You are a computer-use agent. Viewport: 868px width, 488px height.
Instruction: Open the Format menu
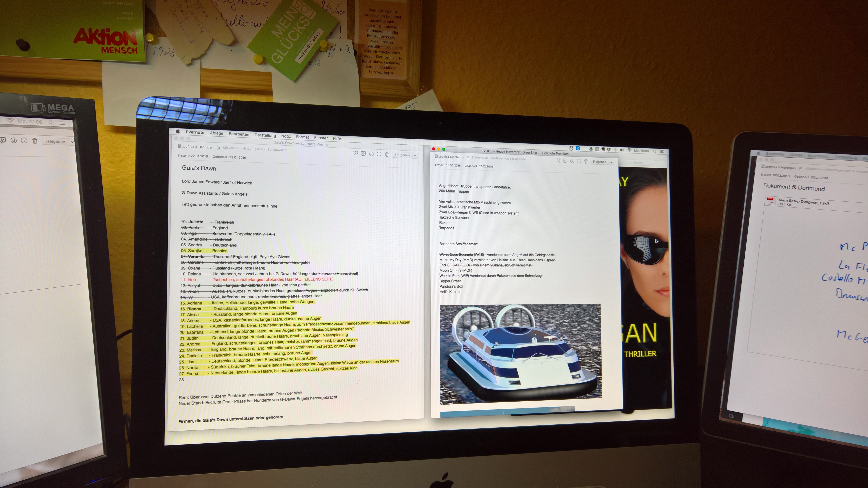(302, 137)
